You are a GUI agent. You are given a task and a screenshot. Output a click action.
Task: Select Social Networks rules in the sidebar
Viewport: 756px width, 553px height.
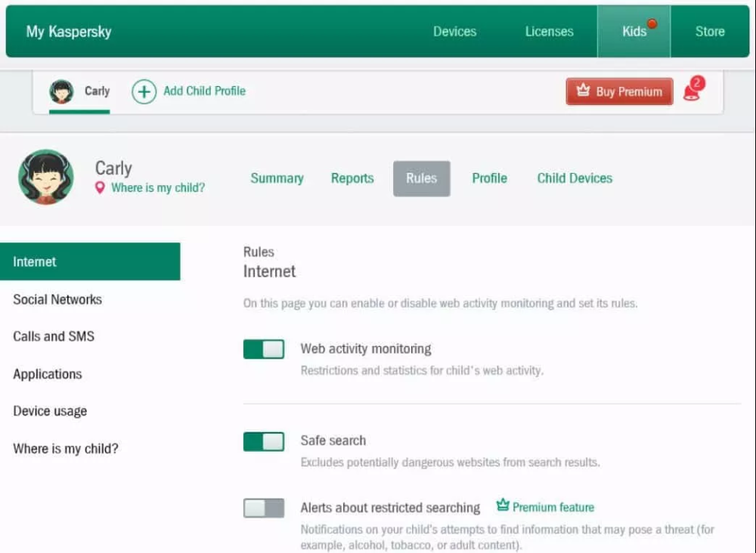pyautogui.click(x=57, y=299)
